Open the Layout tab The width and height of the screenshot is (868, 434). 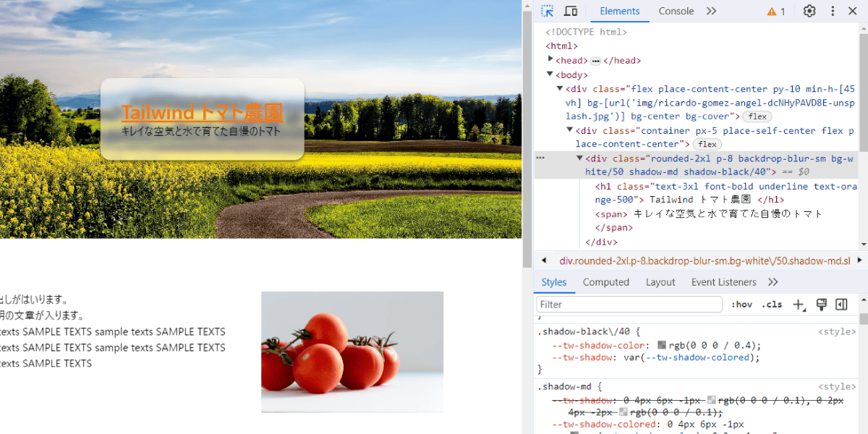(x=660, y=282)
